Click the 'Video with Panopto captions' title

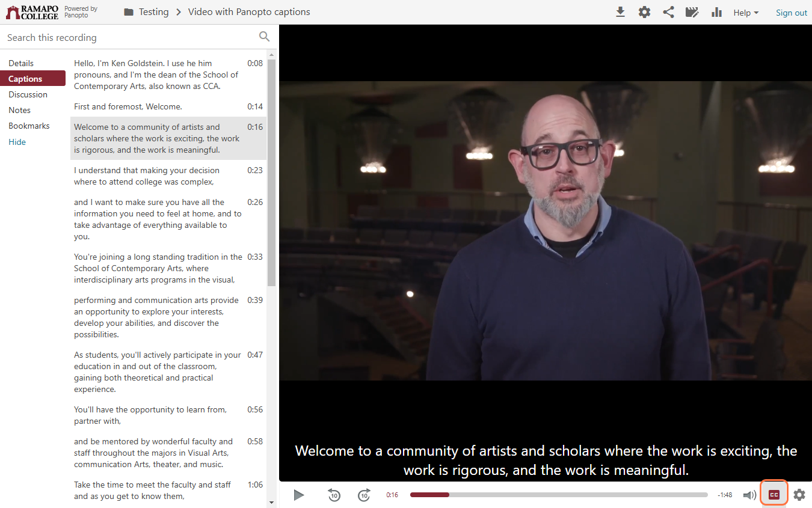pyautogui.click(x=249, y=12)
